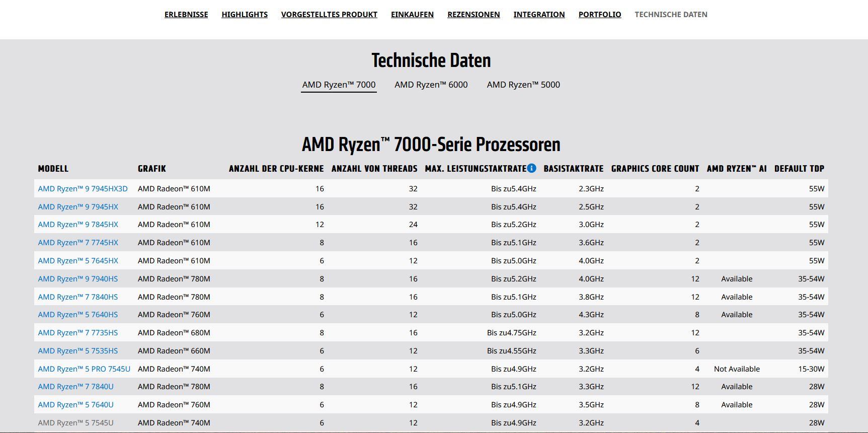Viewport: 868px width, 433px height.
Task: Click Available in the Ryzen 7 7840U row
Action: [x=737, y=387]
